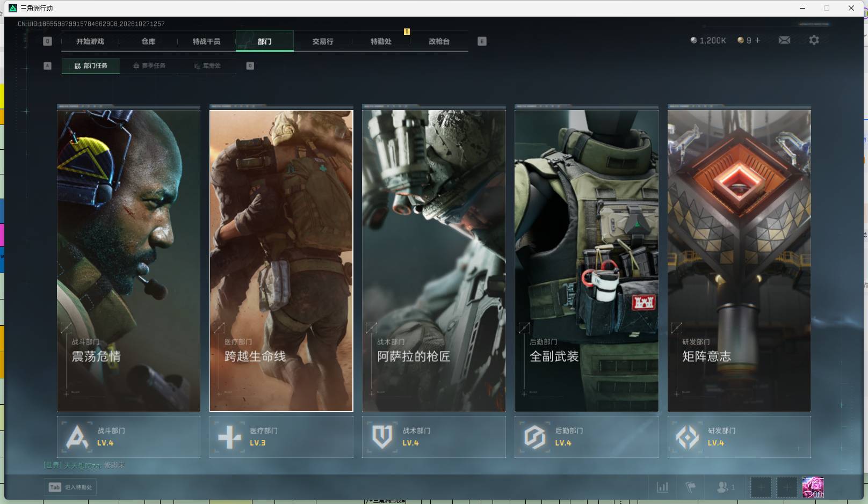Click the second empty teammate slot plus
Screen dimensions: 868x504
coord(786,487)
